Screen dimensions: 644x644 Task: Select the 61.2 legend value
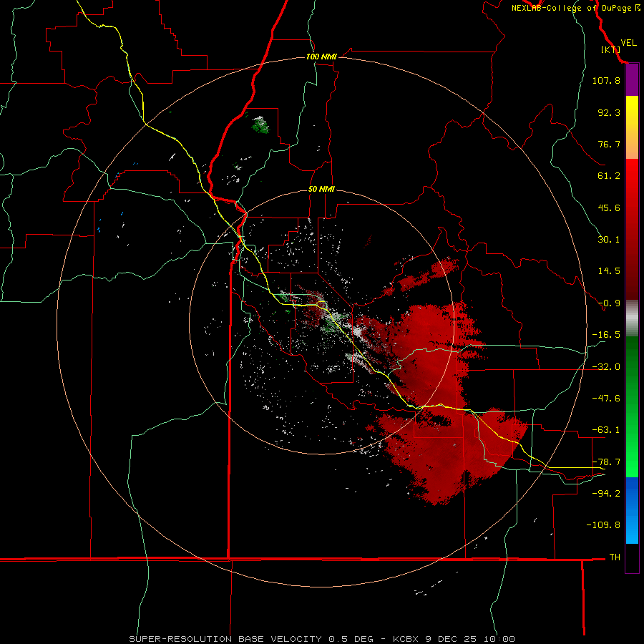point(609,176)
